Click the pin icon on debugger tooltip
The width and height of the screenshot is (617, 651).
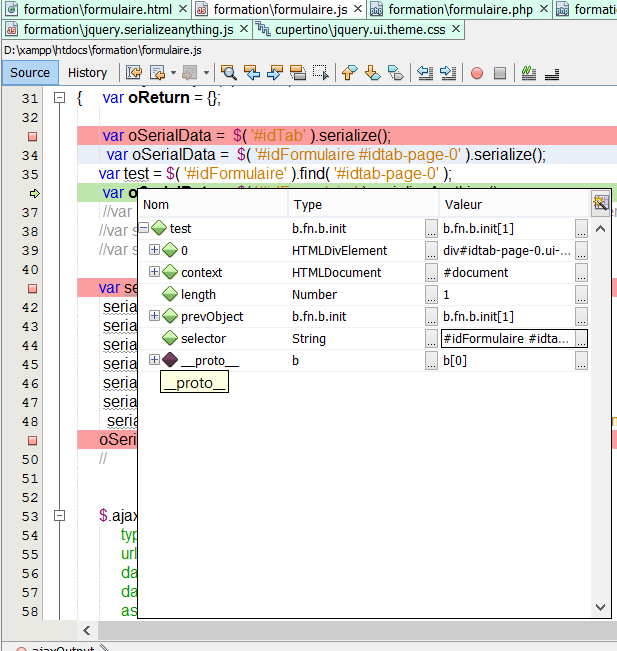tap(601, 203)
